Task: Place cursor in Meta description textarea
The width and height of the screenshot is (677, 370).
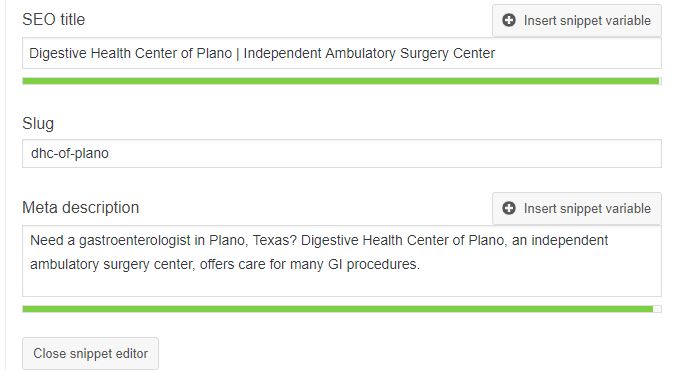Action: pyautogui.click(x=342, y=261)
